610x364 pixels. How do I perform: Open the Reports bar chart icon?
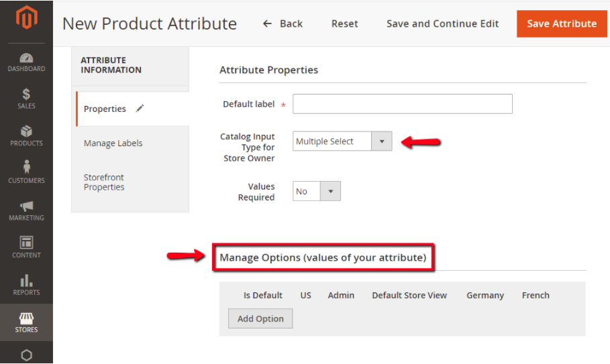[26, 280]
